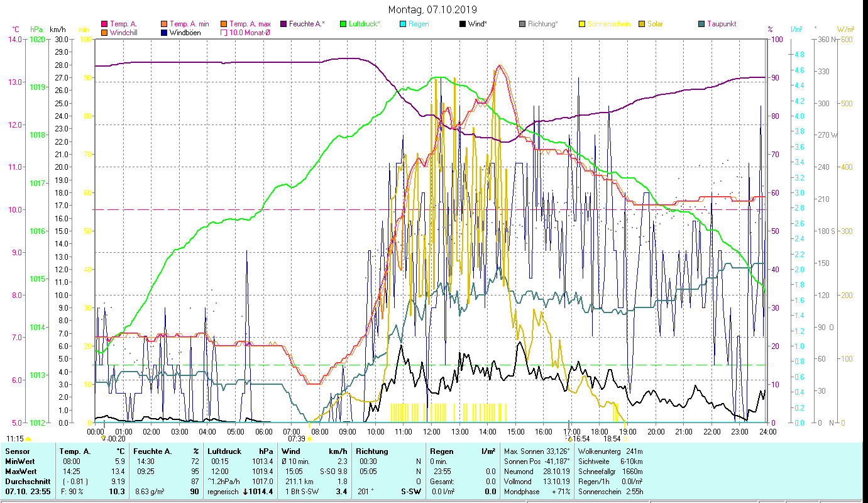
Task: Click the gray Richtung* legend square
Action: coord(522,24)
